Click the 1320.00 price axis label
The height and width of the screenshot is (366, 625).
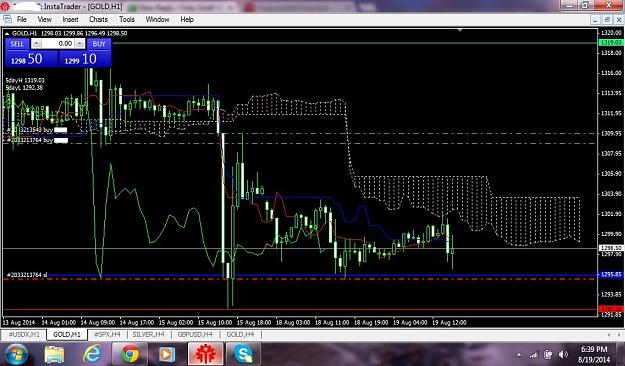tap(611, 33)
